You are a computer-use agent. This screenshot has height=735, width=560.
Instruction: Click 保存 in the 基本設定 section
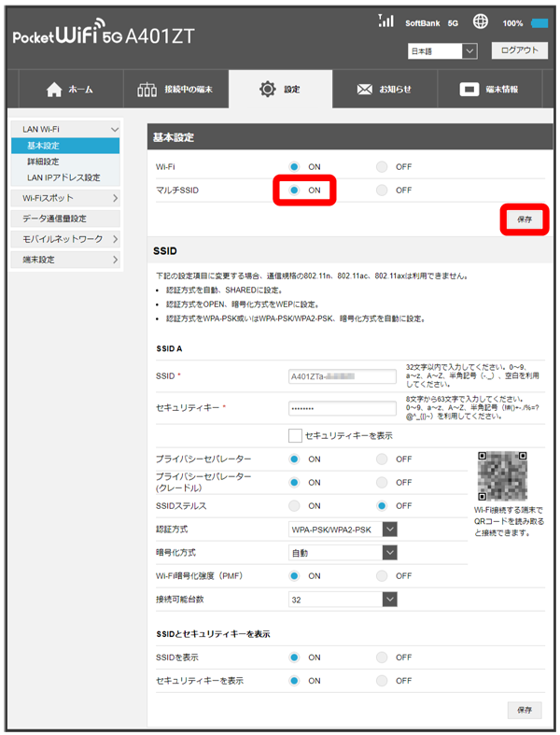tap(524, 219)
